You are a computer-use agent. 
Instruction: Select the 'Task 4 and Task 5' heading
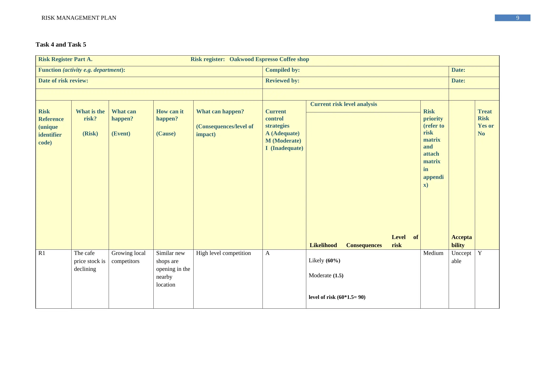pos(61,45)
